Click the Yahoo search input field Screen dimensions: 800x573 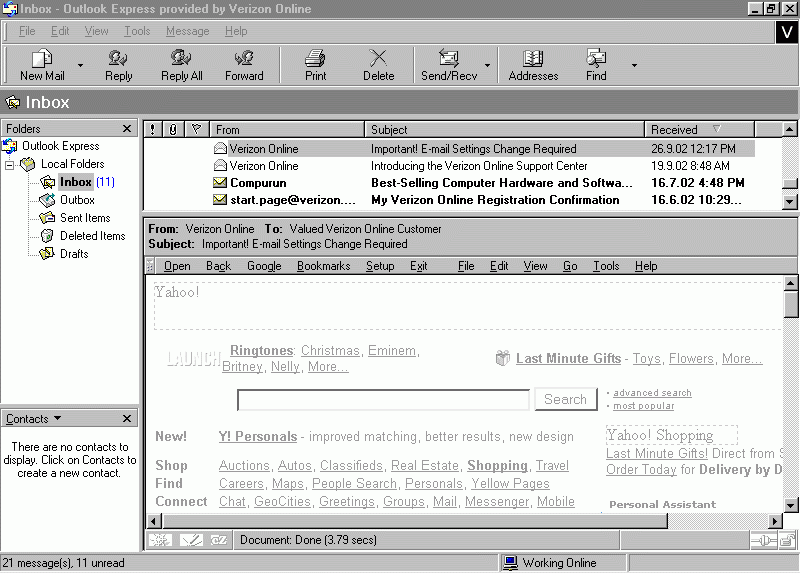point(384,400)
